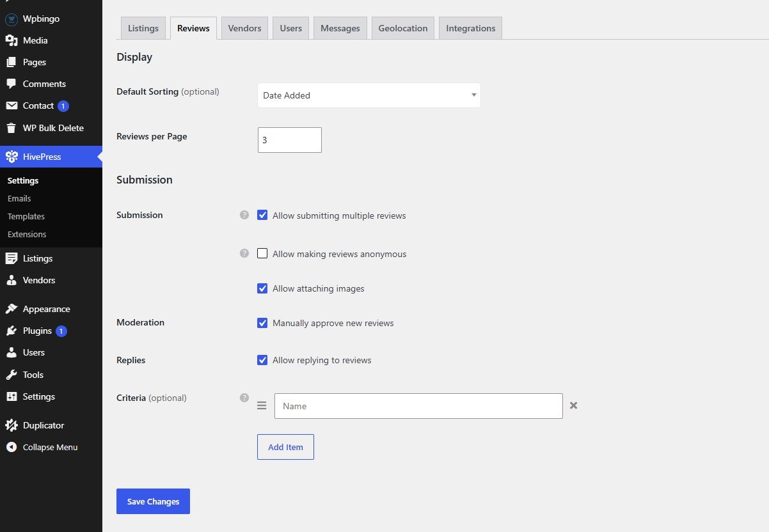Screen dimensions: 769x532
Task: Click the Collapse Menu arrow icon
Action: 11,447
